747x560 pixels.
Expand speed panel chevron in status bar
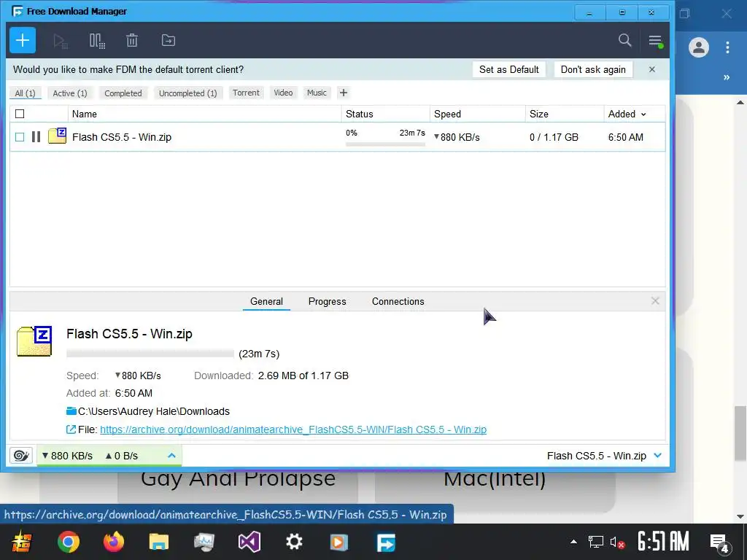coord(171,456)
